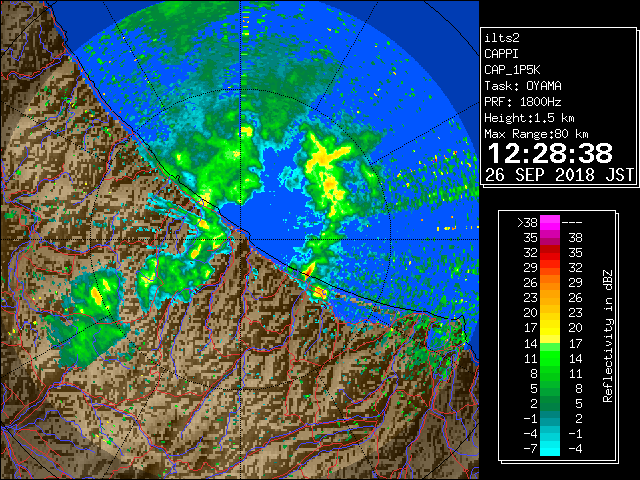The width and height of the screenshot is (640, 480).
Task: Select the 'CAPPI' product type text
Action: pyautogui.click(x=501, y=54)
